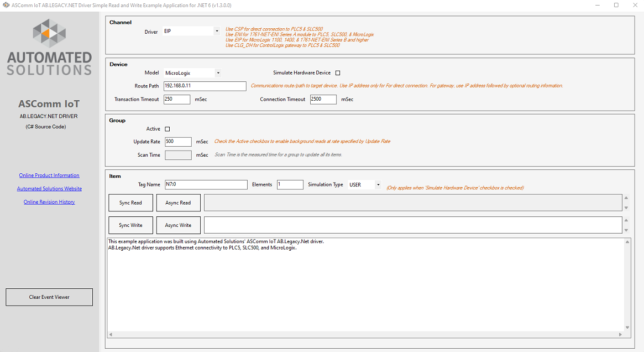Click the Transaction Timeout field
644x352 pixels.
coord(177,99)
